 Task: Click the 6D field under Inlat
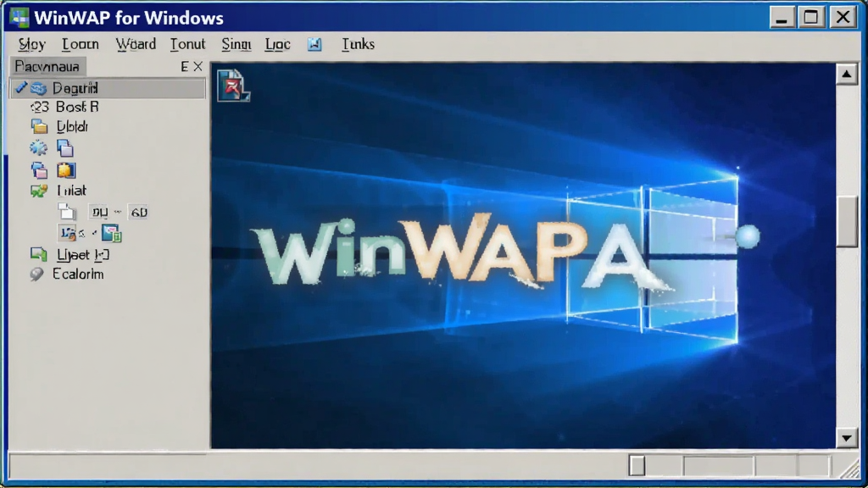tap(138, 212)
